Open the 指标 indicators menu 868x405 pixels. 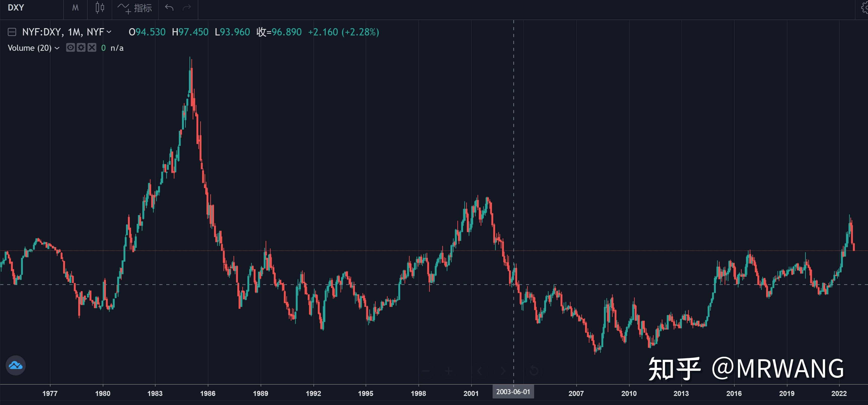pyautogui.click(x=135, y=8)
